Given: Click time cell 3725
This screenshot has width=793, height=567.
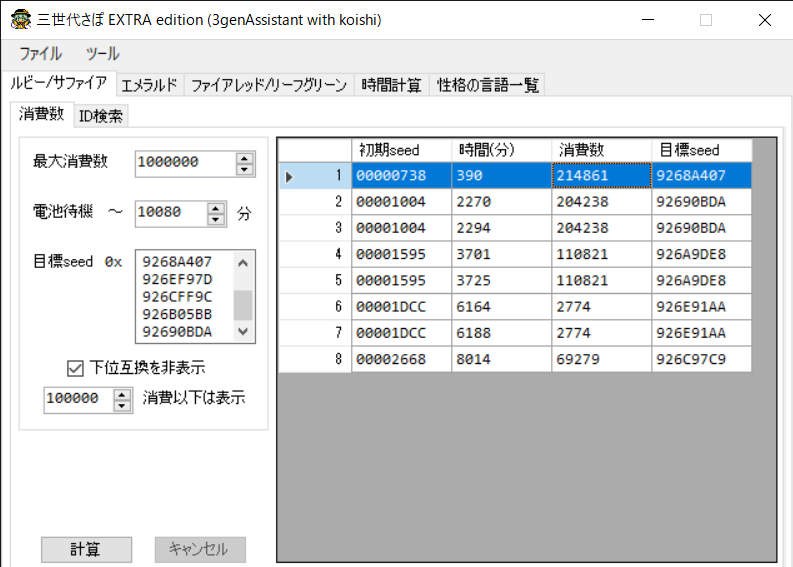Looking at the screenshot, I should click(x=501, y=281).
